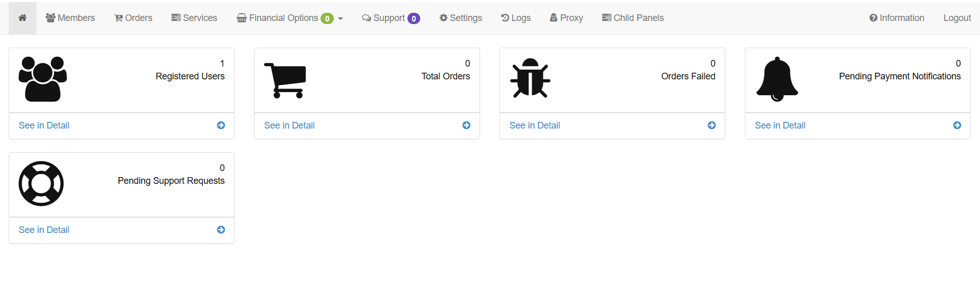
Task: Click the shopping cart Total Orders icon
Action: tap(285, 80)
